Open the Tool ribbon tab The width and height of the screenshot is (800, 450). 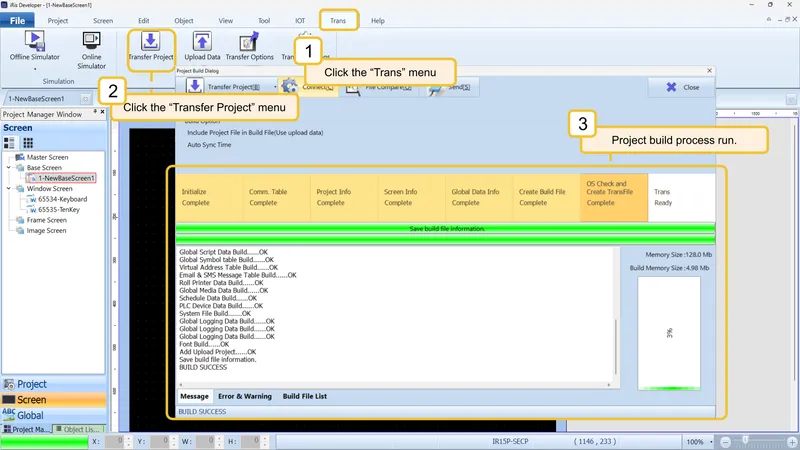(x=264, y=21)
